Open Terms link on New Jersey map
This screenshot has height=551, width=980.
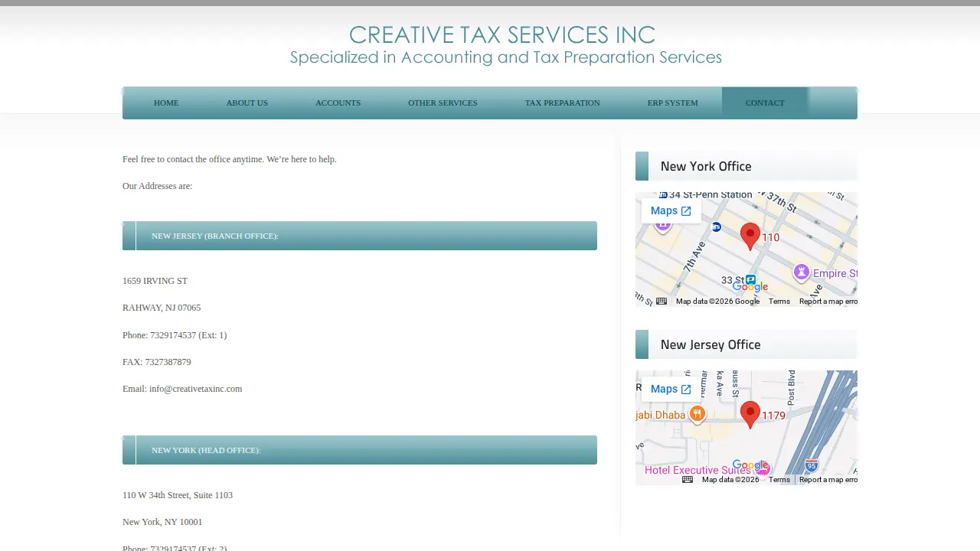[x=779, y=480]
